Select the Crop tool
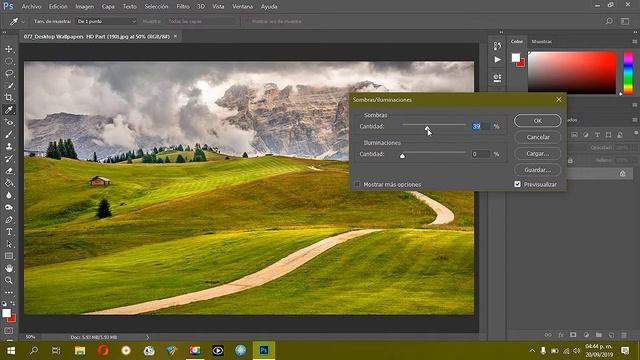 tap(9, 98)
